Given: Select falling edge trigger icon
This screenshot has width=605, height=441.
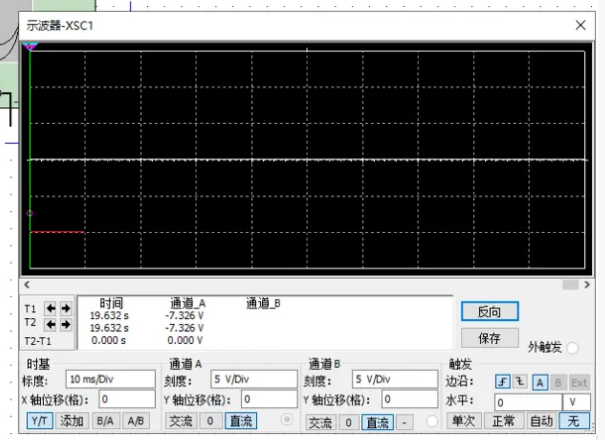Looking at the screenshot, I should coord(520,382).
